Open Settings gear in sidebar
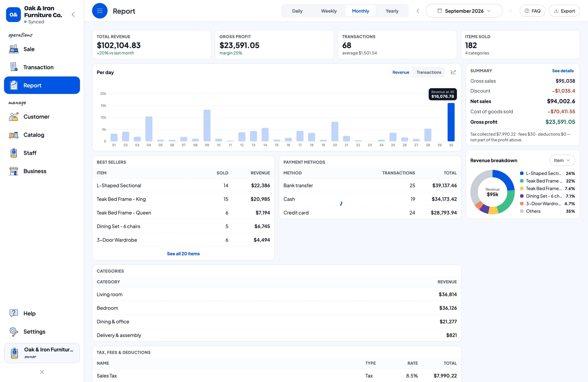This screenshot has width=588, height=382. [x=42, y=332]
